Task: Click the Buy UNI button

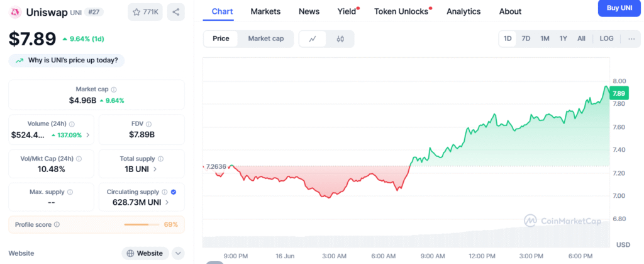Action: coord(619,8)
